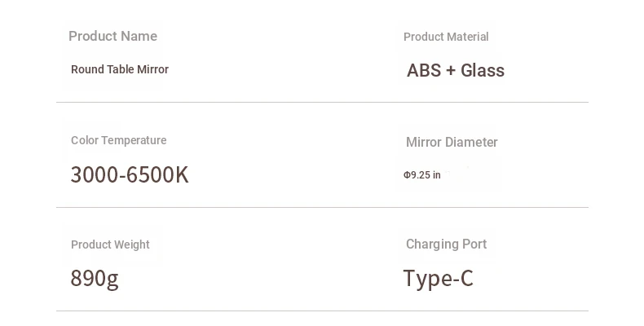This screenshot has height=326, width=644.
Task: Click the Color Temperature label
Action: (x=118, y=140)
